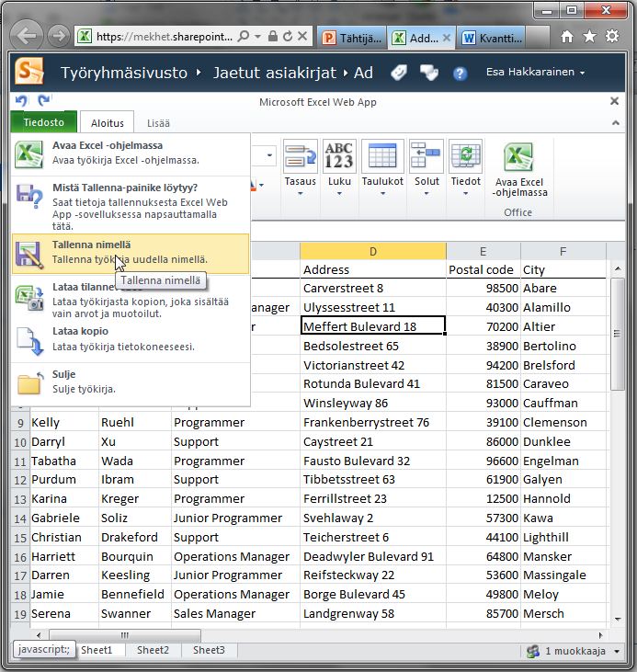Viewport: 637px width, 672px height.
Task: Select cell Meffert Bulevard 18
Action: coord(373,326)
